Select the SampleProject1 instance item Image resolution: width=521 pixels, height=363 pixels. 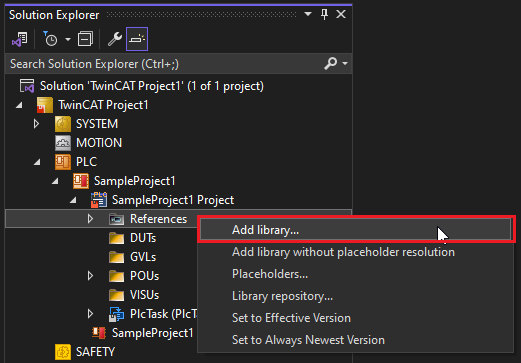tap(152, 333)
